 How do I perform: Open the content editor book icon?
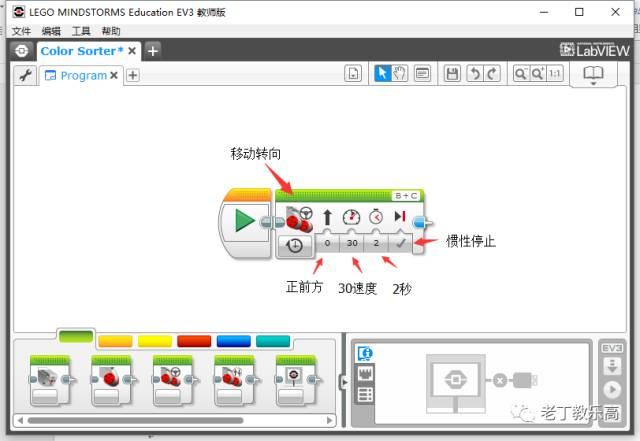[593, 75]
